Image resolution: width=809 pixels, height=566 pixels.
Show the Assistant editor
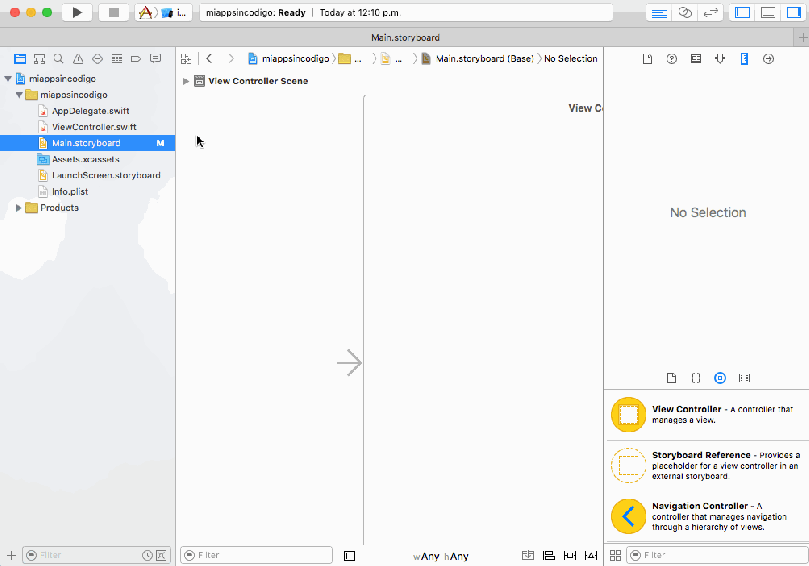click(x=685, y=13)
